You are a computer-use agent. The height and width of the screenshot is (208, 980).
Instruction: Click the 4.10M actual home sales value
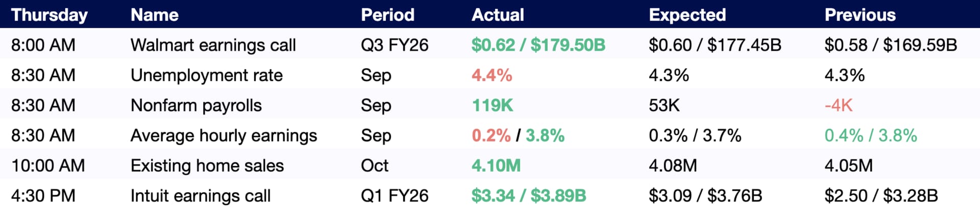coord(496,166)
